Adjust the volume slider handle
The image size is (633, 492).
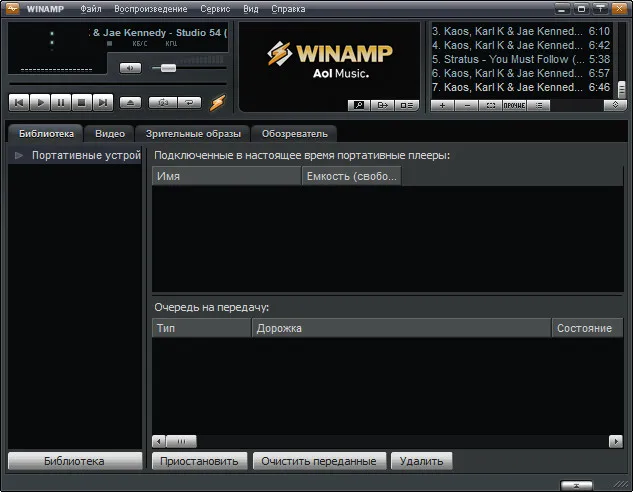[x=168, y=68]
